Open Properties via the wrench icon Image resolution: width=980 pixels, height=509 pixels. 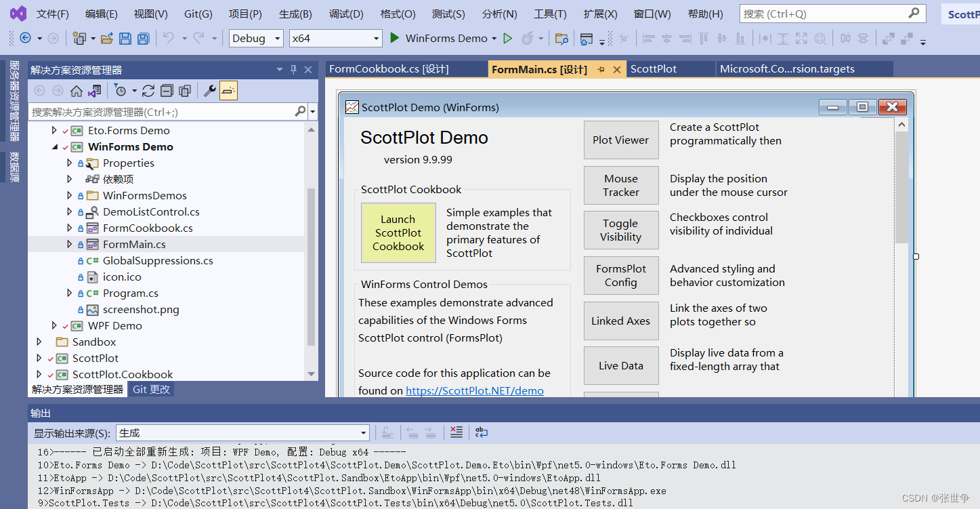coord(209,89)
